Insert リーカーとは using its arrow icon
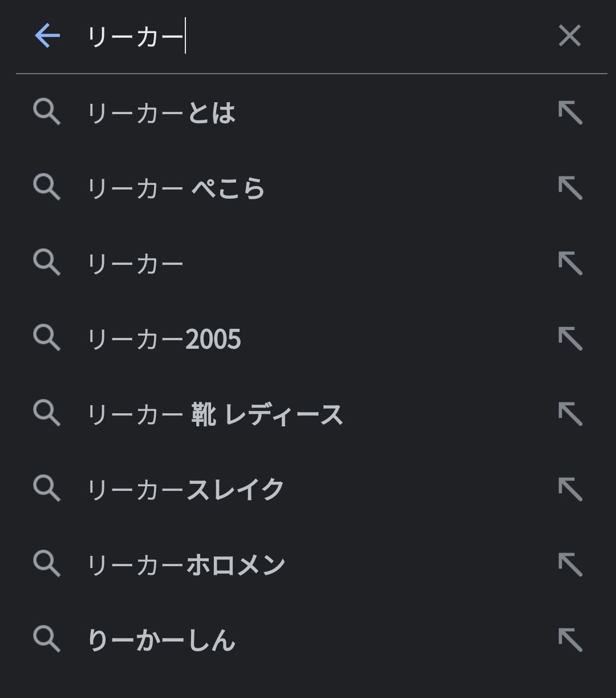 [570, 112]
